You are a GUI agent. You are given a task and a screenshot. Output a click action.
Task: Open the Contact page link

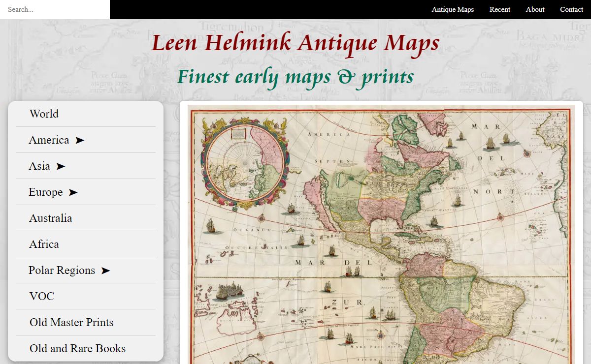point(571,9)
